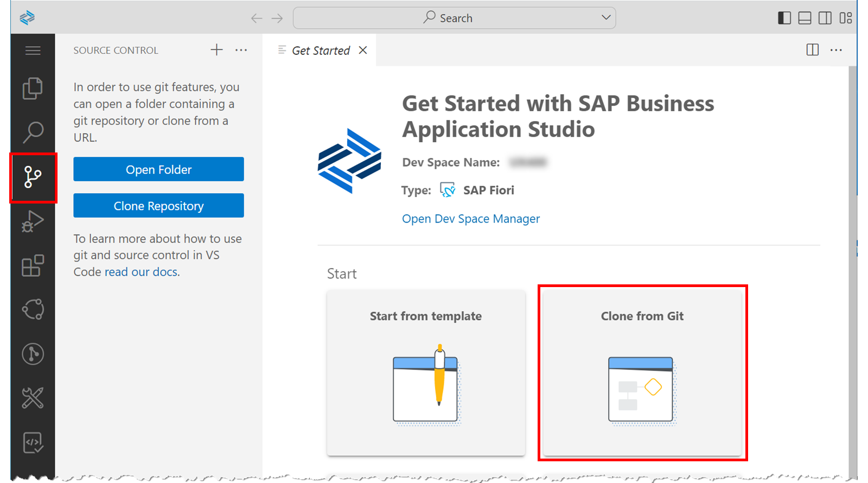Click the SAP Business Application Studio logo
This screenshot has width=868, height=483.
[x=27, y=18]
